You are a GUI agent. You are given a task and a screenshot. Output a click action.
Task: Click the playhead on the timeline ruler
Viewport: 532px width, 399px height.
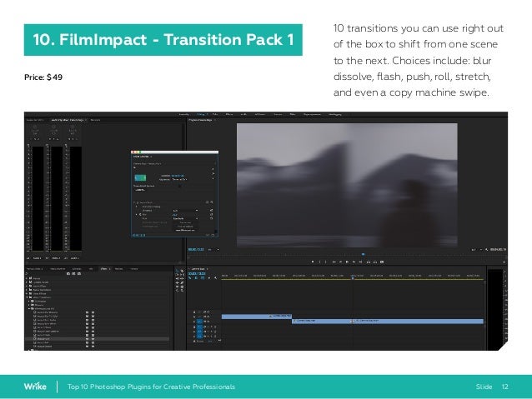point(353,277)
